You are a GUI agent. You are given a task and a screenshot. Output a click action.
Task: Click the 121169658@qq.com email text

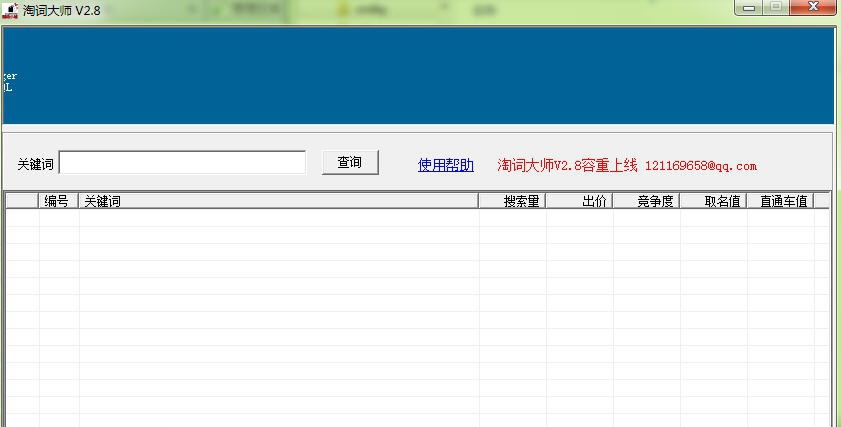(700, 166)
